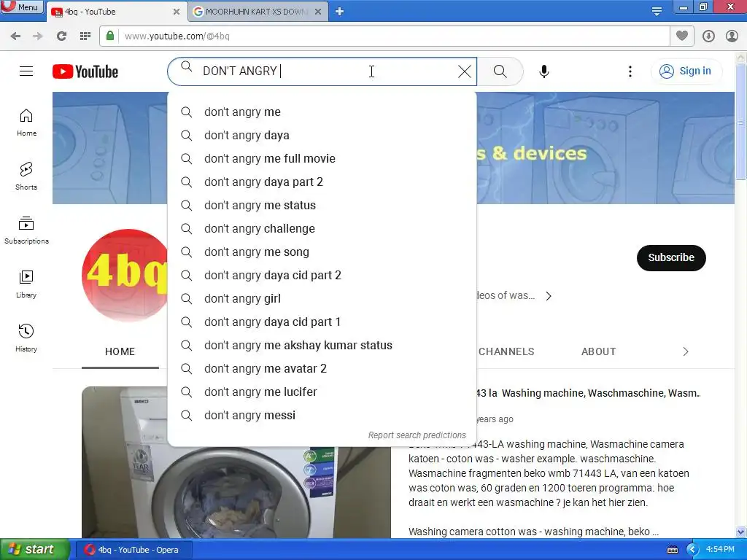Viewport: 747px width, 560px height.
Task: Submit search with magnifier button
Action: tap(500, 71)
